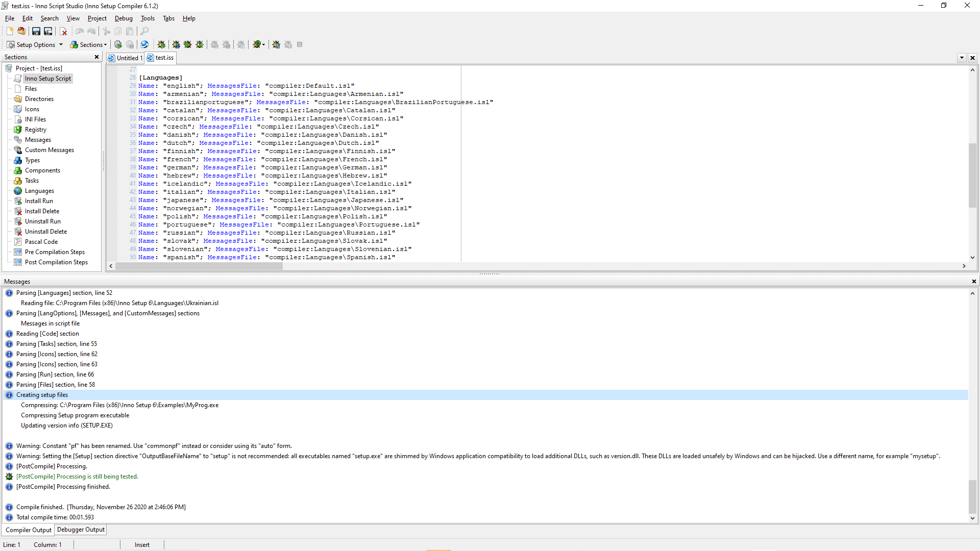
Task: Switch to Debugger Output tab
Action: [81, 530]
